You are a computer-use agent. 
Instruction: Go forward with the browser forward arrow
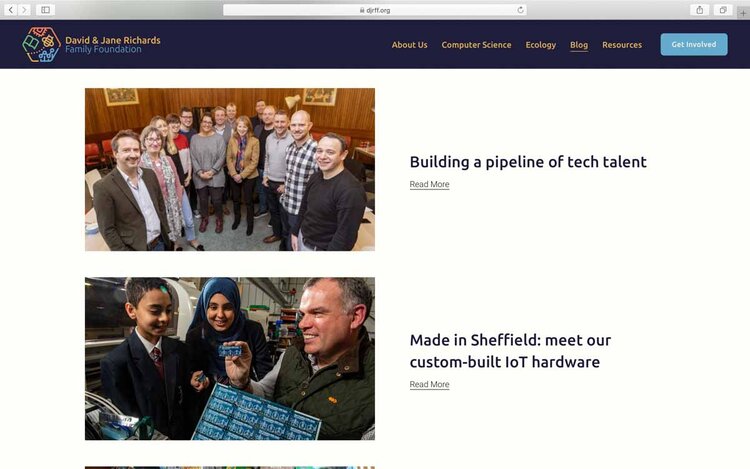(24, 10)
